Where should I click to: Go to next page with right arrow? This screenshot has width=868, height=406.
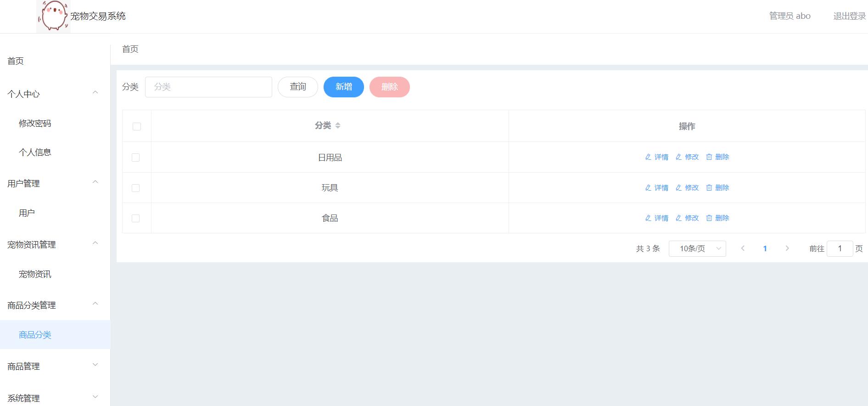pos(787,248)
